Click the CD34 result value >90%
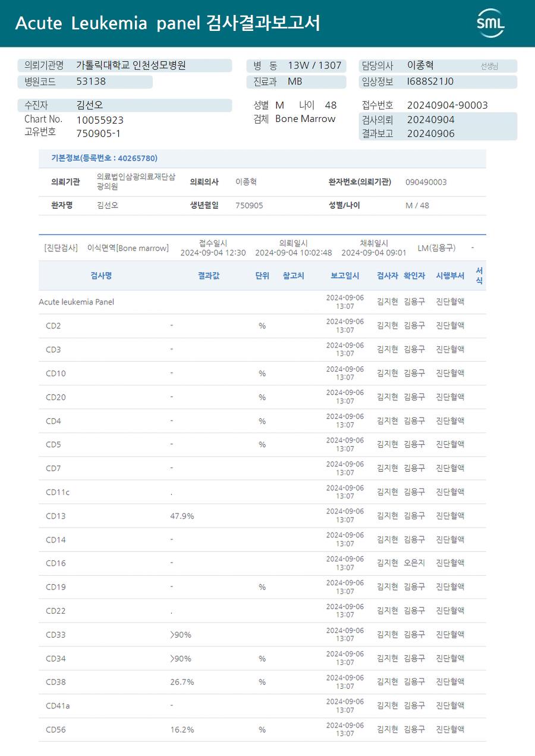The height and width of the screenshot is (756, 535). (181, 658)
